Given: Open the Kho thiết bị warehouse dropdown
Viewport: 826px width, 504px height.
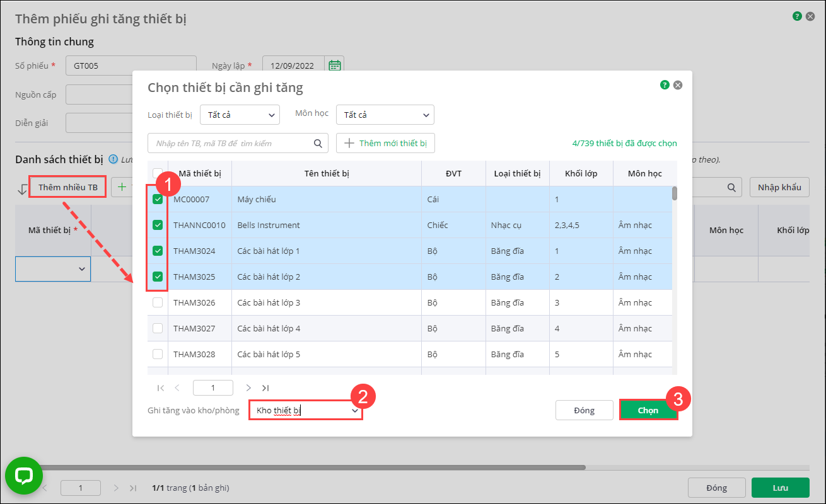Looking at the screenshot, I should 305,410.
